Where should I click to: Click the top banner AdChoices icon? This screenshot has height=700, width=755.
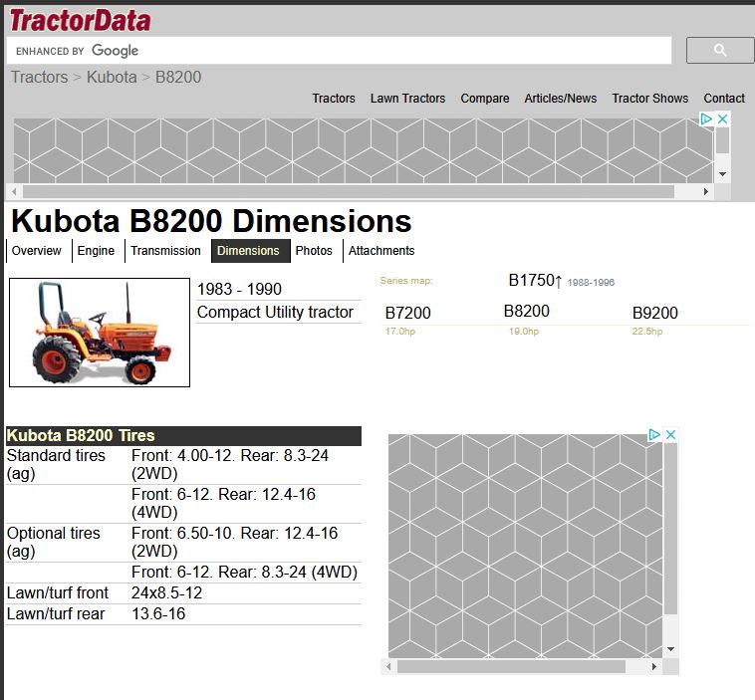click(706, 118)
